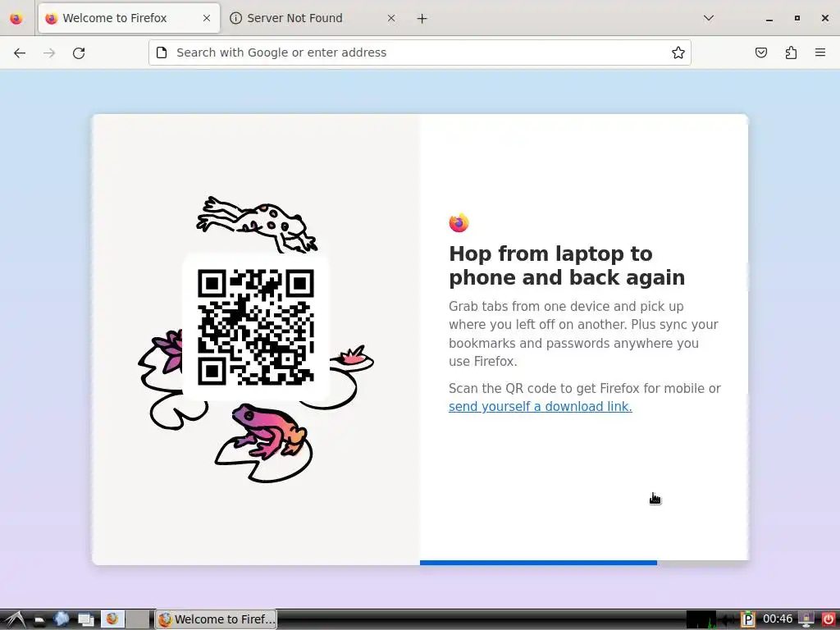Click the Firefox View icon in tab bar

[x=16, y=19]
